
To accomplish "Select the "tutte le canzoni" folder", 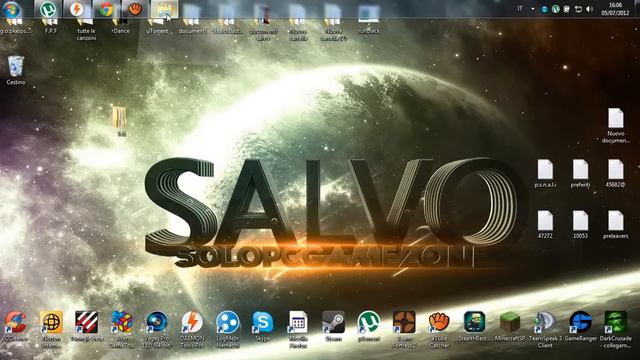I will (x=86, y=29).
